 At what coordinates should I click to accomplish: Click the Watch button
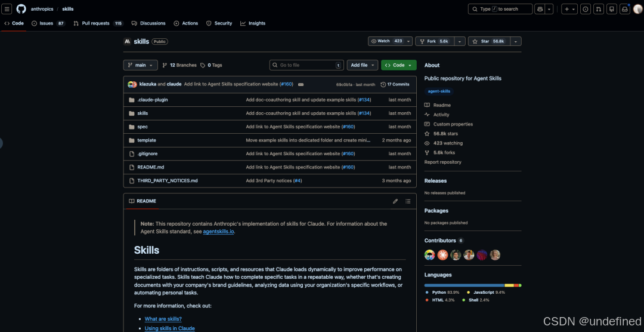tap(386, 41)
